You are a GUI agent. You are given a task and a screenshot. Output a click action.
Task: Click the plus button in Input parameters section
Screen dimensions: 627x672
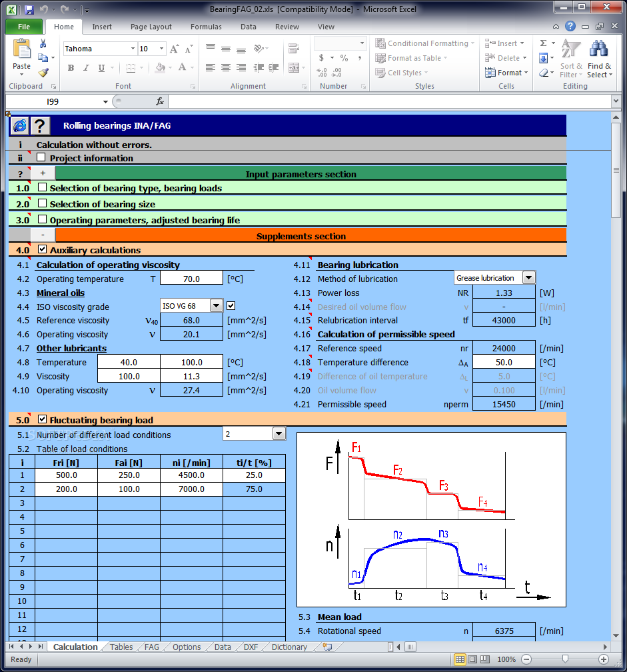click(43, 173)
